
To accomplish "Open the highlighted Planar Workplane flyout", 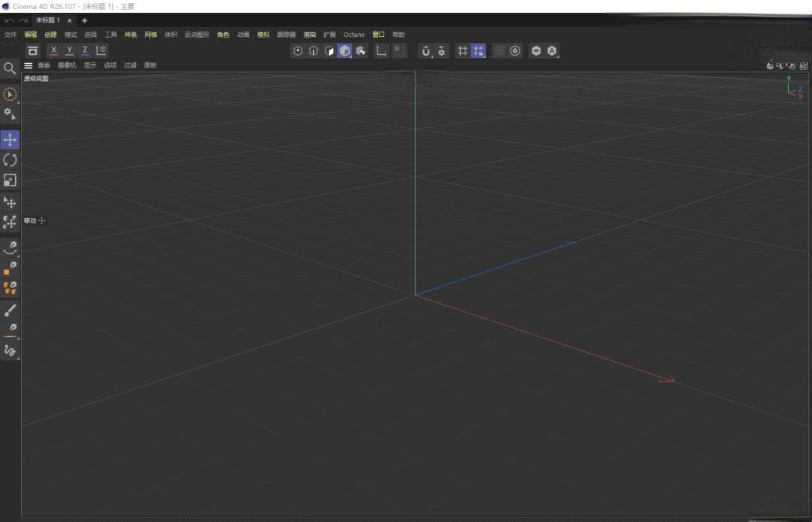I will point(478,50).
